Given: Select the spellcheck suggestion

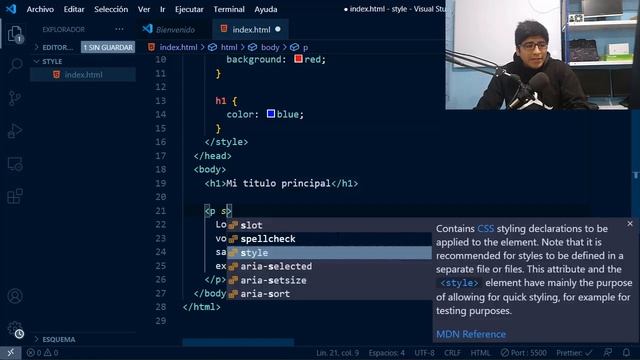Looking at the screenshot, I should coord(329,239).
